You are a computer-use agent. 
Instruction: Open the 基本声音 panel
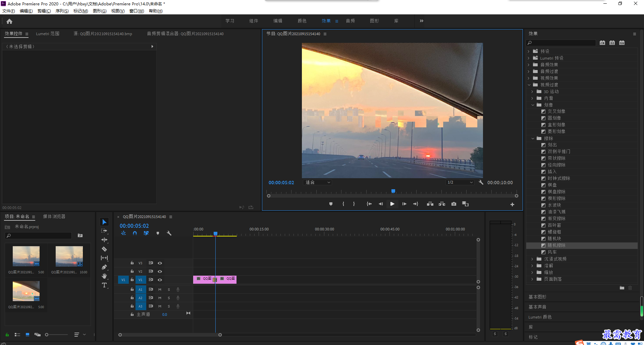pyautogui.click(x=537, y=307)
